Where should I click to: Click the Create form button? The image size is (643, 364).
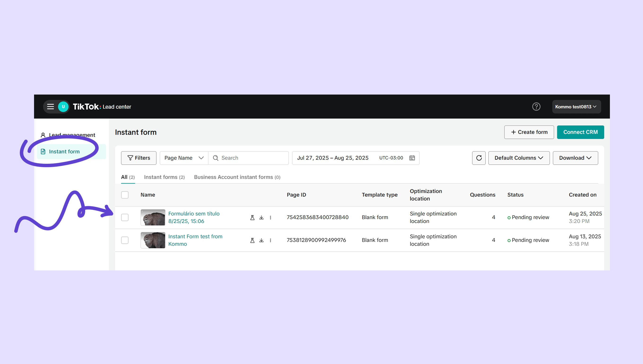(529, 132)
